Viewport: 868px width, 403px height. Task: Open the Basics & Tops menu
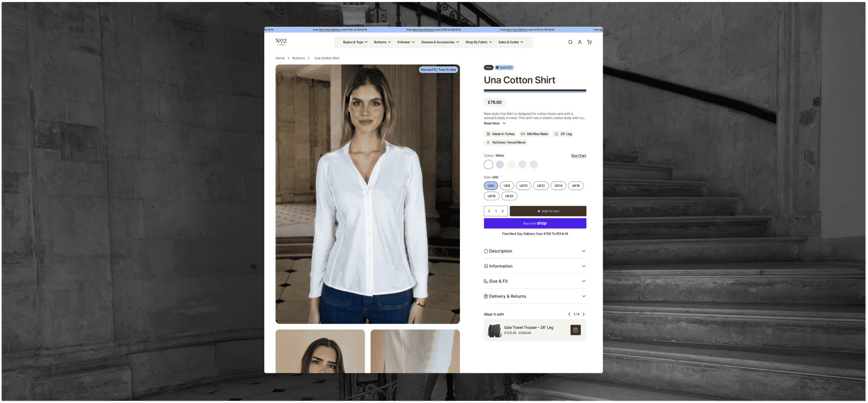(x=355, y=42)
